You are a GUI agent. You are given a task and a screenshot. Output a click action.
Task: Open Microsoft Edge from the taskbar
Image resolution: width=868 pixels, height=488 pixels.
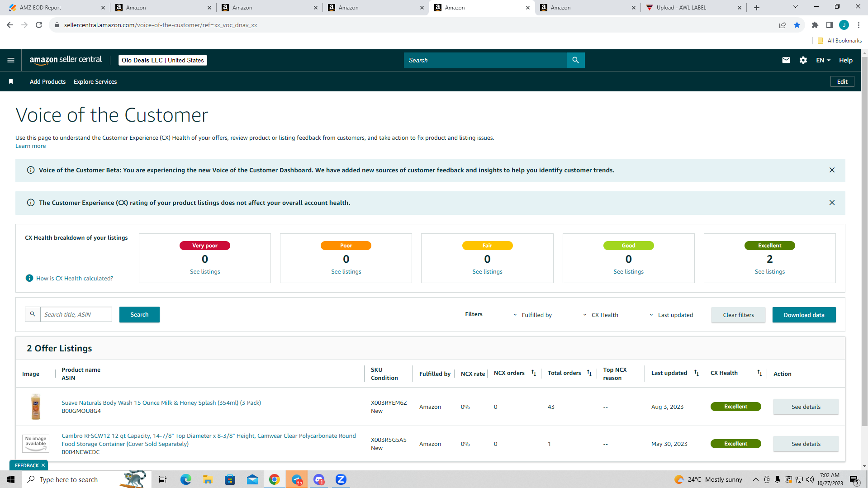[185, 479]
